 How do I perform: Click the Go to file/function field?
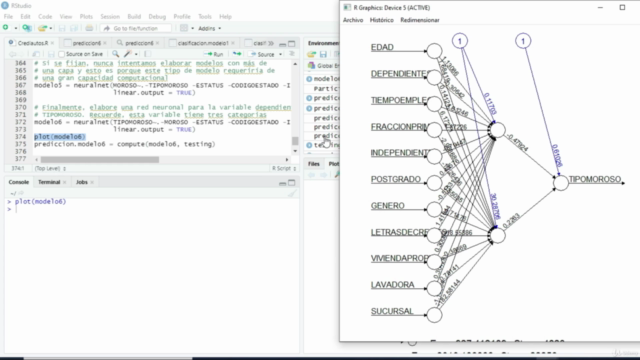pyautogui.click(x=136, y=28)
